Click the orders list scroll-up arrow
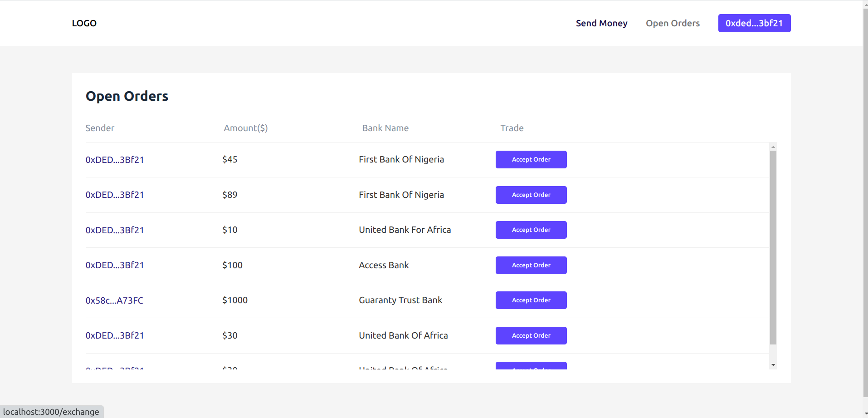 (x=773, y=147)
